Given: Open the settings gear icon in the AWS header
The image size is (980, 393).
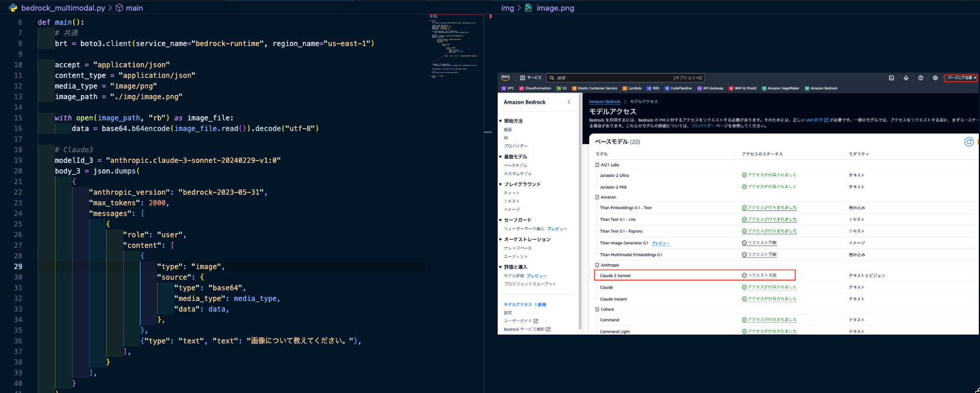Looking at the screenshot, I should (x=935, y=78).
